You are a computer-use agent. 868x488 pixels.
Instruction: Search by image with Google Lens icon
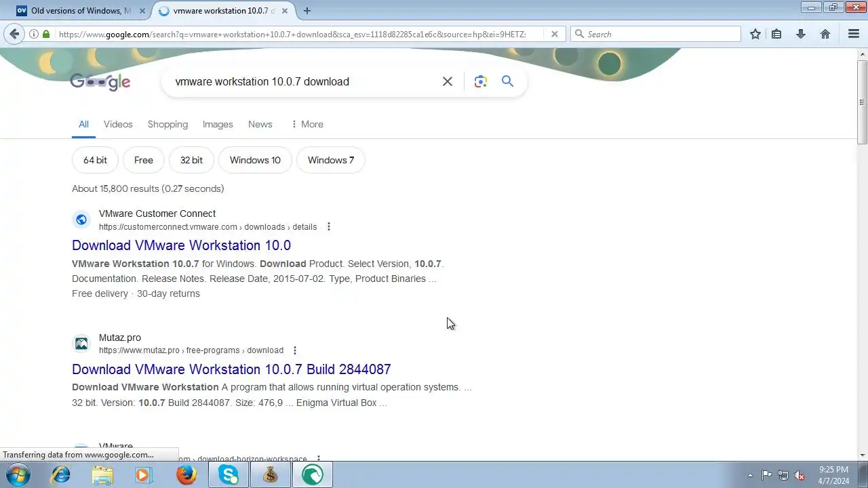(481, 81)
